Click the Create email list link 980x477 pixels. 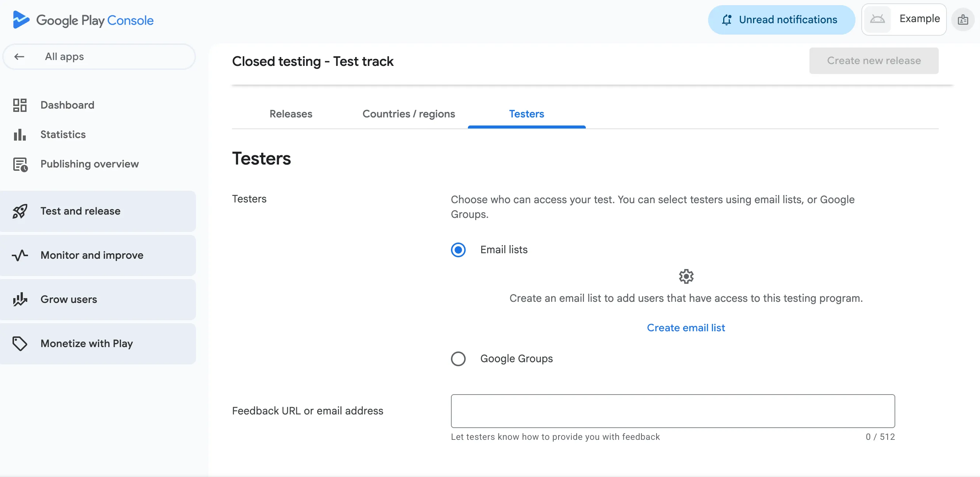coord(686,327)
